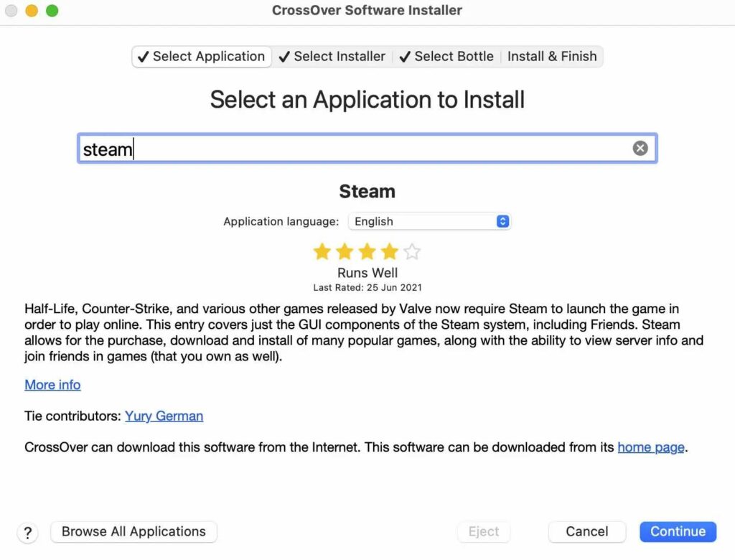Open the help question mark button
Screen dimensions: 735x560
(x=28, y=532)
